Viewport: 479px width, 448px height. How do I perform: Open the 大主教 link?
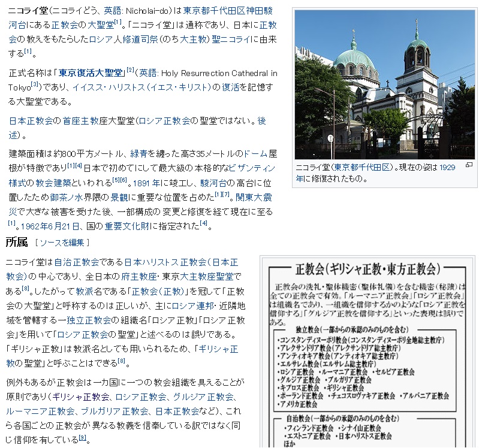(193, 40)
